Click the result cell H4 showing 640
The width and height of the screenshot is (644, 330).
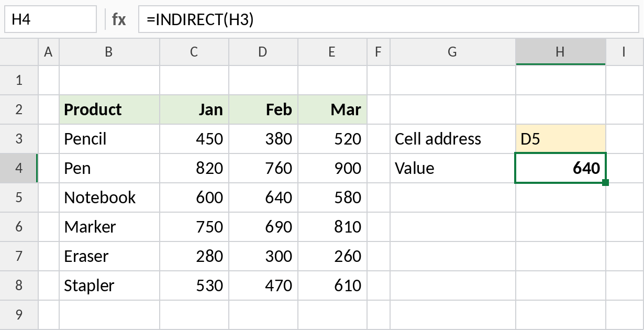561,168
